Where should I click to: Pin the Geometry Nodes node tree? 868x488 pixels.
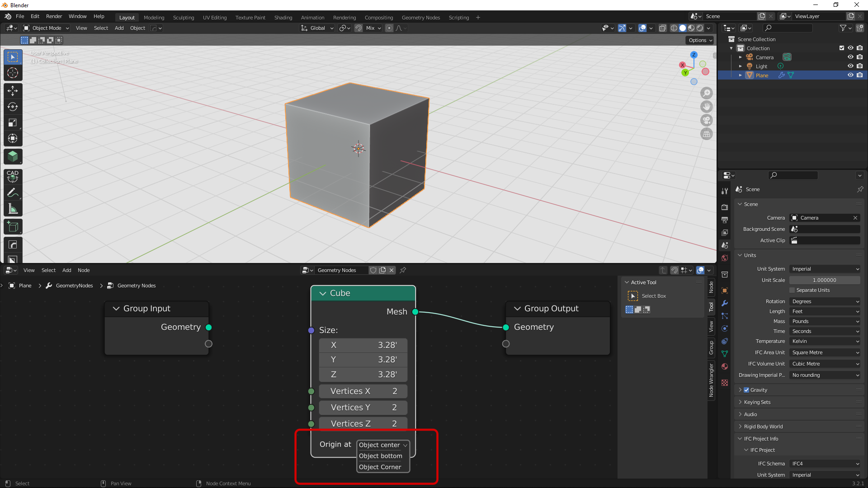403,270
